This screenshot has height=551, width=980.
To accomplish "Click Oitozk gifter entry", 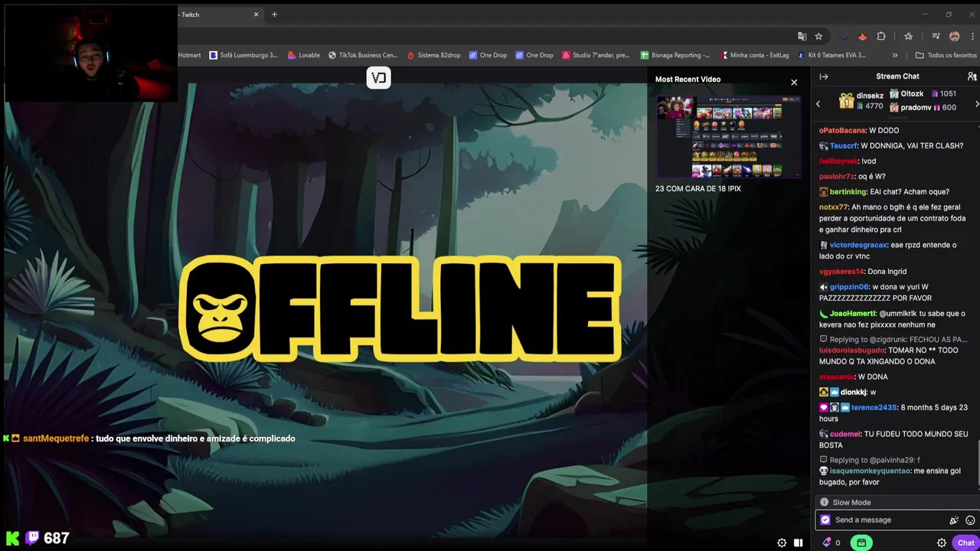I will click(x=923, y=93).
